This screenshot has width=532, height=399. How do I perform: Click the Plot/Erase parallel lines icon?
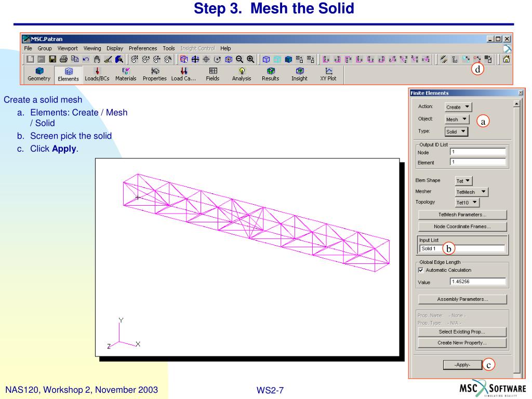(444, 59)
